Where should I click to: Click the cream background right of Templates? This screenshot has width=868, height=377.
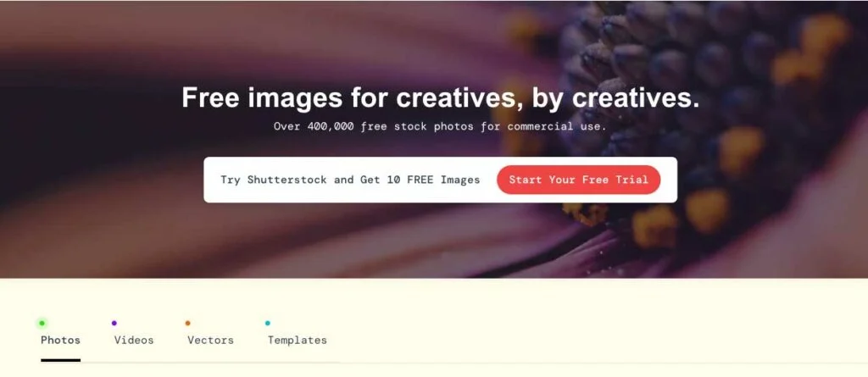(x=598, y=332)
